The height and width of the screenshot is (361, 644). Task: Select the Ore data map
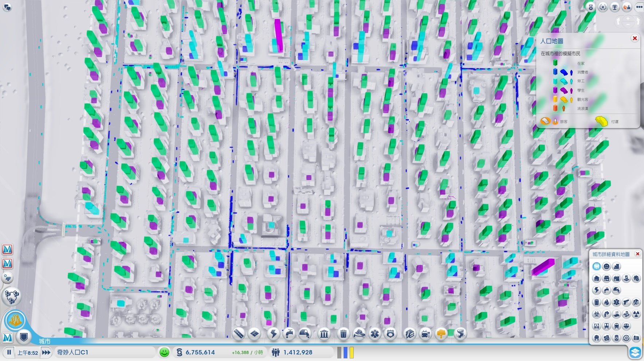[606, 338]
